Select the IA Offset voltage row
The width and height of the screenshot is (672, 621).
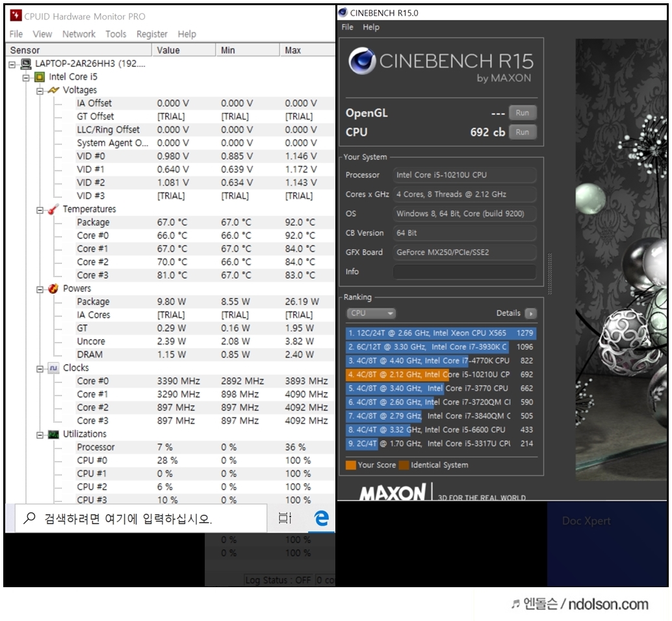click(205, 103)
